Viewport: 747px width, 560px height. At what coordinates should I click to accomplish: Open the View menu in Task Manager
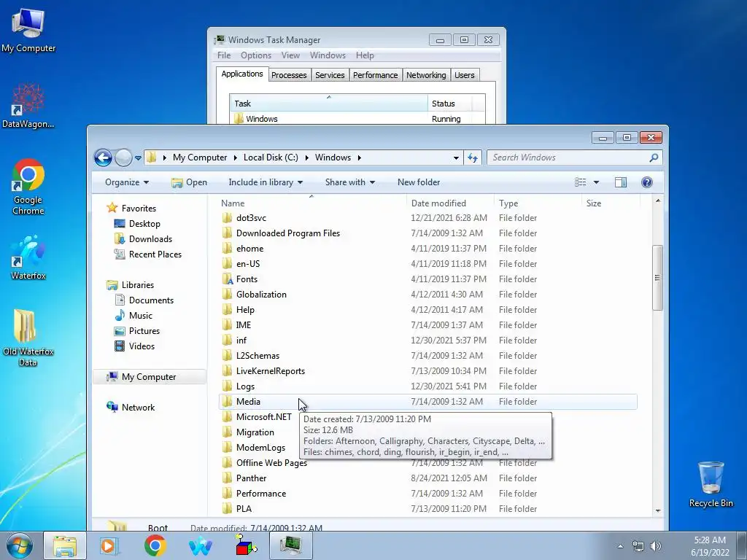point(290,55)
